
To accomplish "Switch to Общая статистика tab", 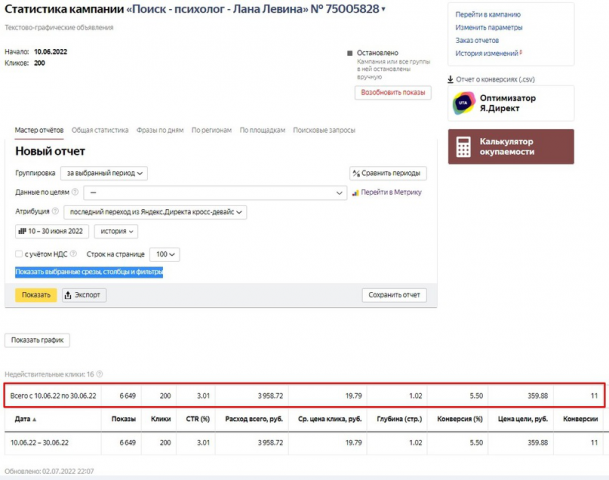I will point(100,130).
